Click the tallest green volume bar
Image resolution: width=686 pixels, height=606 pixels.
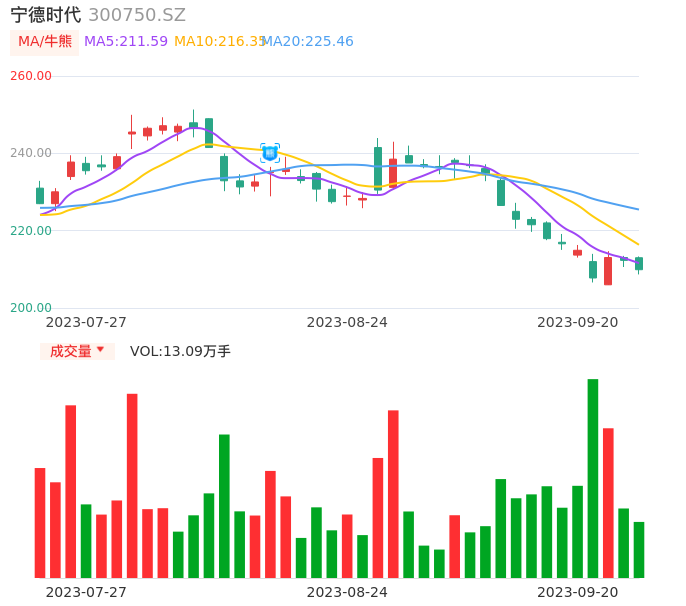click(593, 478)
